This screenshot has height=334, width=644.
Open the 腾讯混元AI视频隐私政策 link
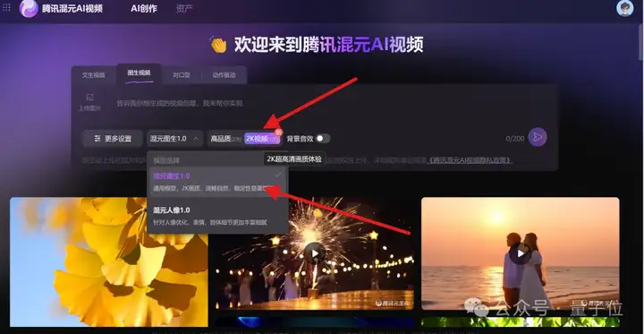coord(470,160)
